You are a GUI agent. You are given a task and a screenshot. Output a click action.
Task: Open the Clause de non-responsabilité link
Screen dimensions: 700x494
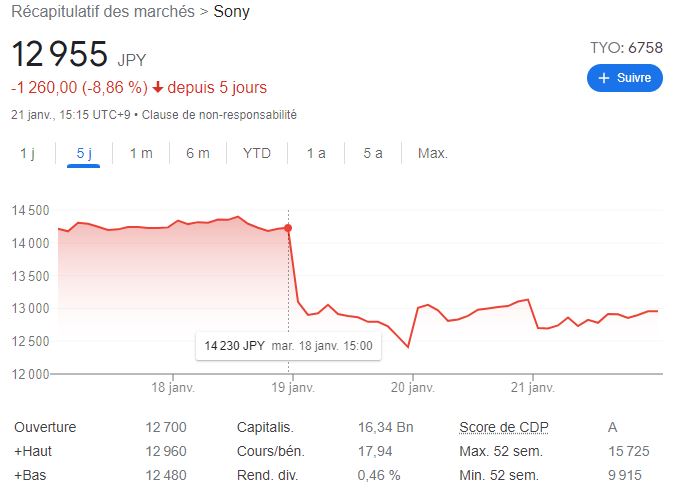(x=219, y=115)
